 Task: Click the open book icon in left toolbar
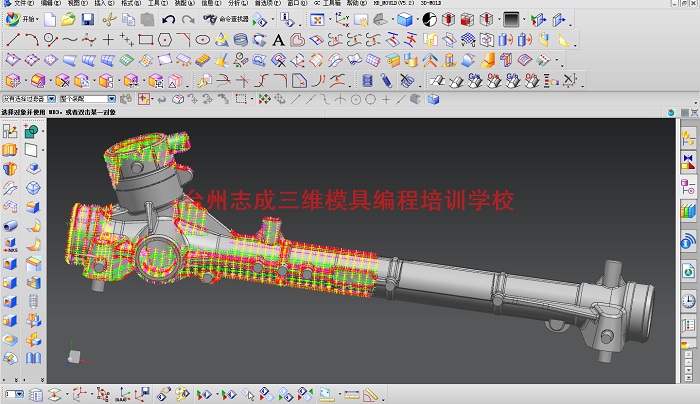click(x=33, y=358)
